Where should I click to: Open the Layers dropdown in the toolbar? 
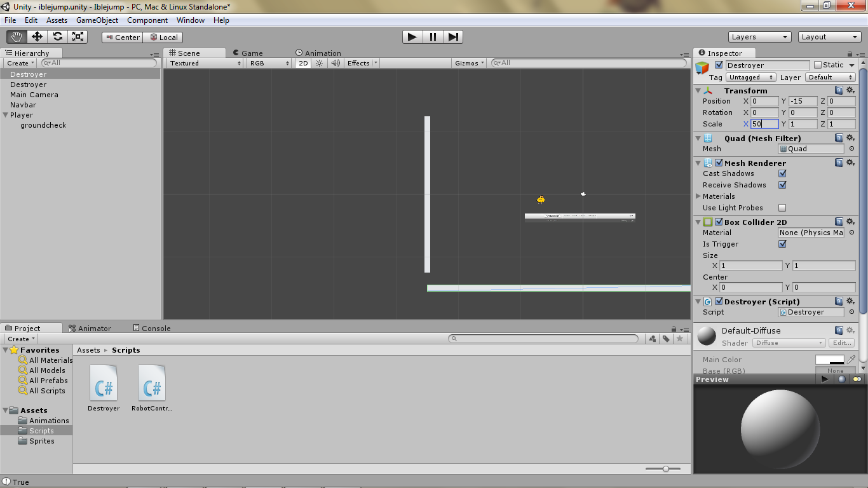click(759, 36)
